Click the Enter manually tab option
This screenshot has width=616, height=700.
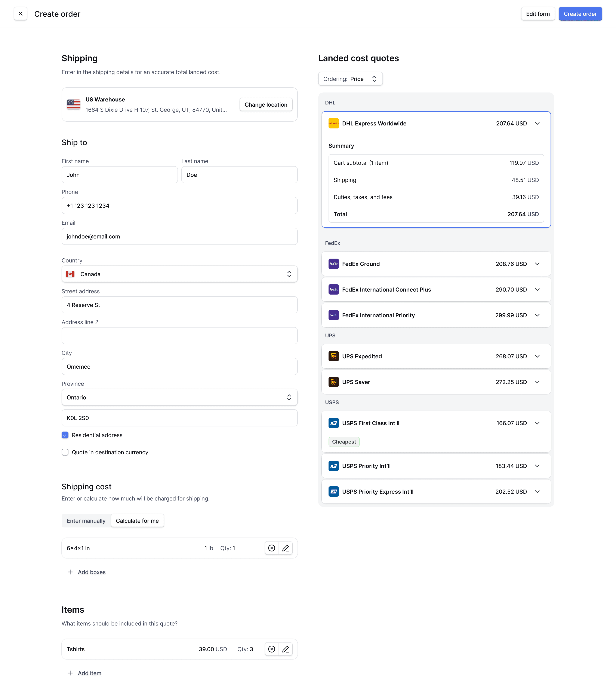point(86,520)
